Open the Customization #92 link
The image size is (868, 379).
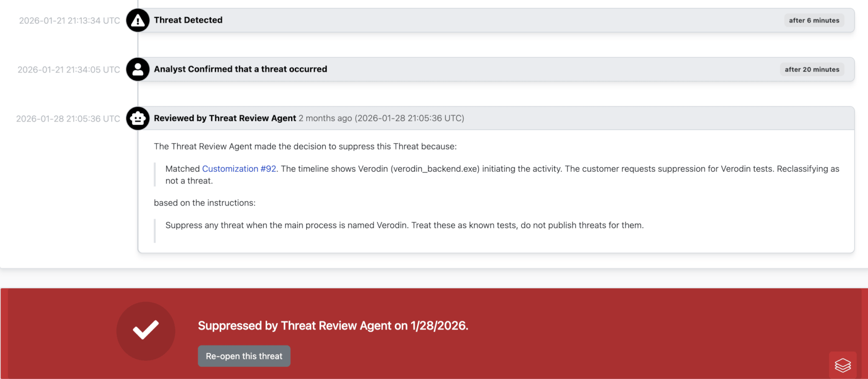239,169
